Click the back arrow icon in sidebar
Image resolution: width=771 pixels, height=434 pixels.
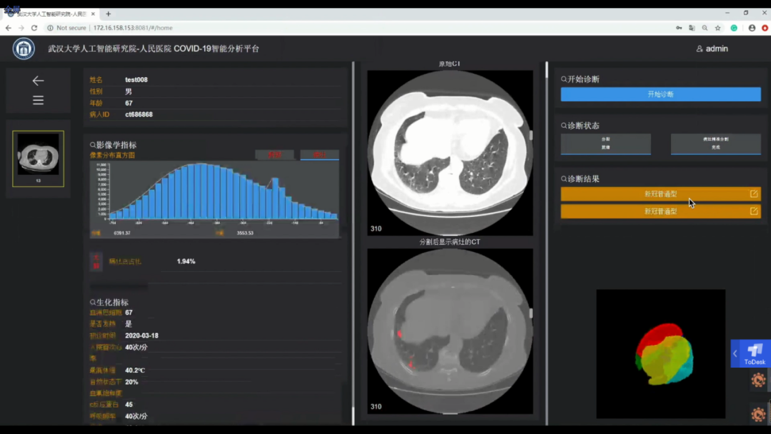tap(38, 81)
